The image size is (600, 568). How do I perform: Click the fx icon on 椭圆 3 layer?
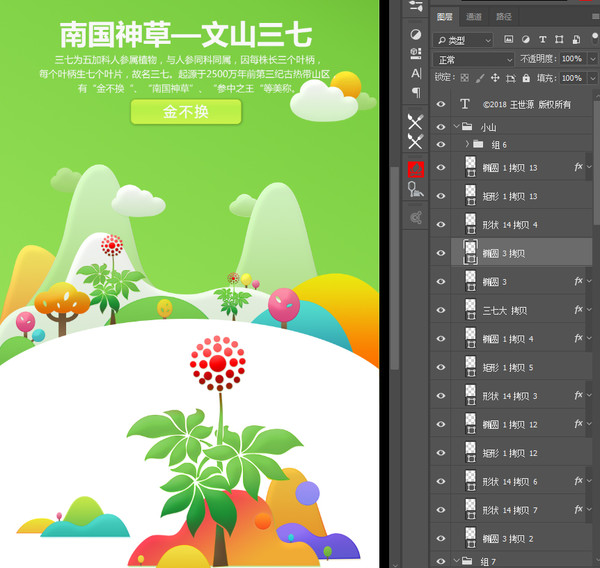pos(578,281)
